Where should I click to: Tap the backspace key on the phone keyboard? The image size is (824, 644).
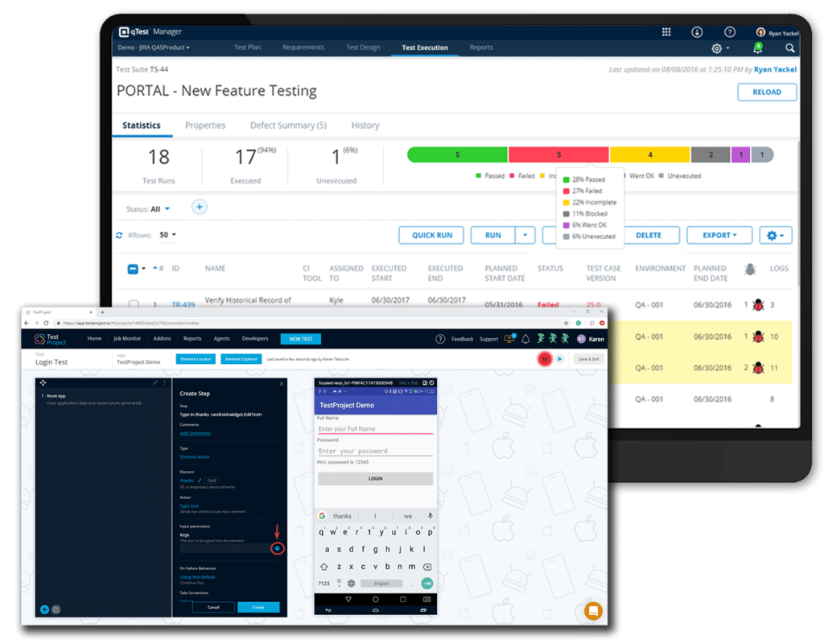pyautogui.click(x=427, y=567)
